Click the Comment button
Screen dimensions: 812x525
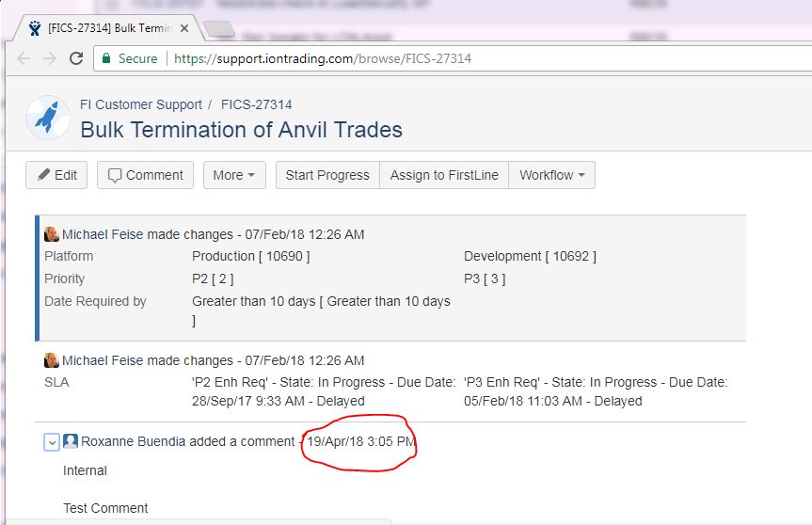[146, 175]
